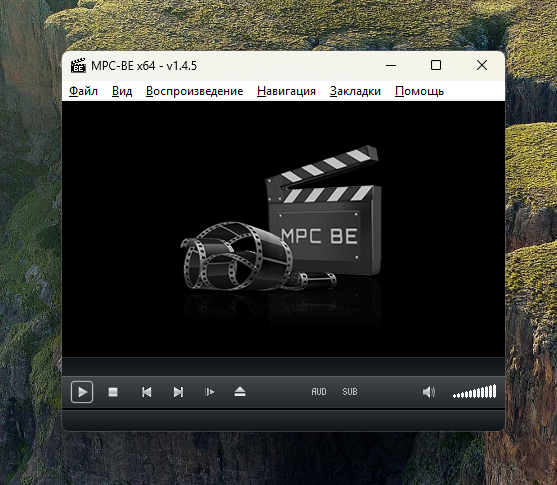The image size is (557, 485).
Task: Advance one frame with frame-step button
Action: coord(209,392)
